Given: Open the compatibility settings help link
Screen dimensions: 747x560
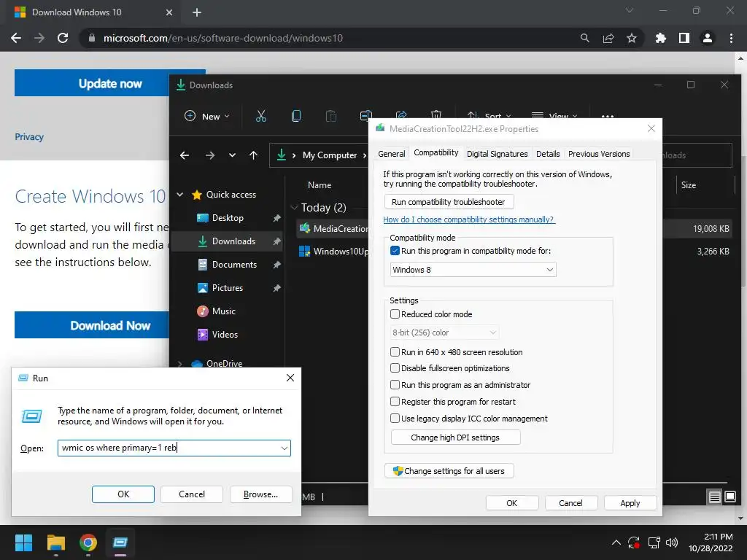Looking at the screenshot, I should click(469, 219).
